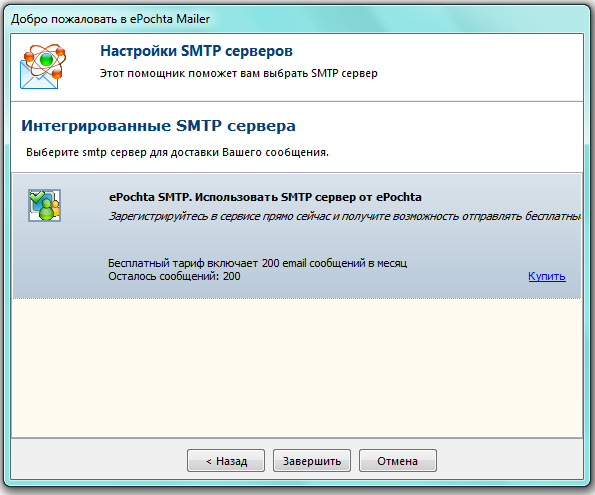Click the ePochta Mailer envelope atom logo
Image resolution: width=595 pixels, height=495 pixels.
pyautogui.click(x=42, y=66)
